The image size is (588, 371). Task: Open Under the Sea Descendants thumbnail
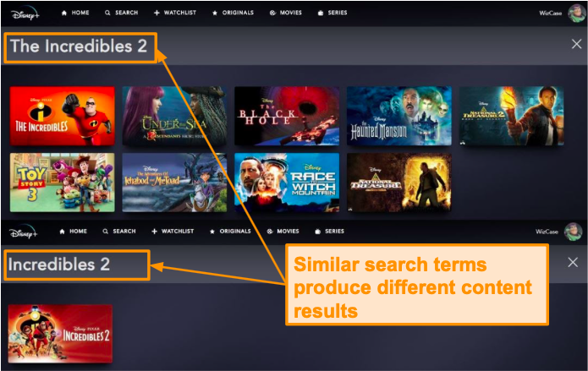click(174, 116)
